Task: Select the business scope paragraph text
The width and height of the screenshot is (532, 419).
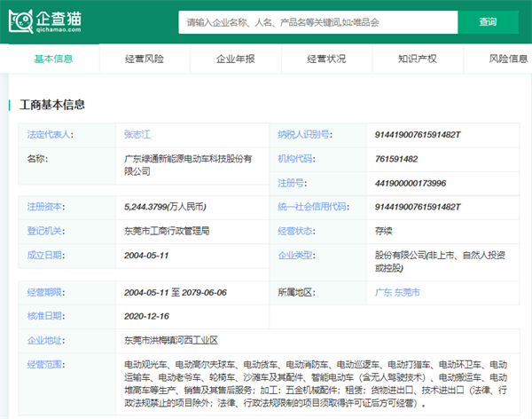Action: (x=316, y=384)
